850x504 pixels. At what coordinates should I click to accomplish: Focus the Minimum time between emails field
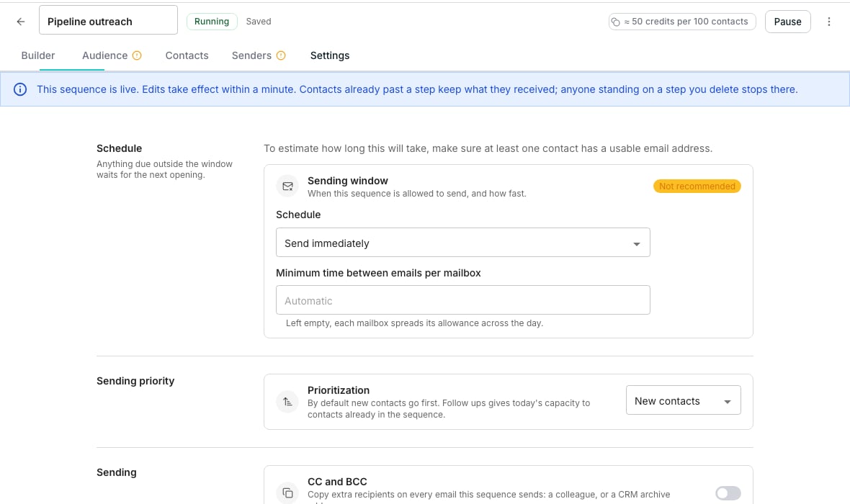point(463,300)
